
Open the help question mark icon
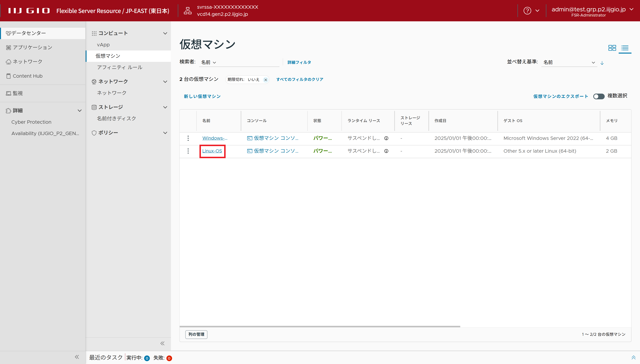click(x=527, y=11)
